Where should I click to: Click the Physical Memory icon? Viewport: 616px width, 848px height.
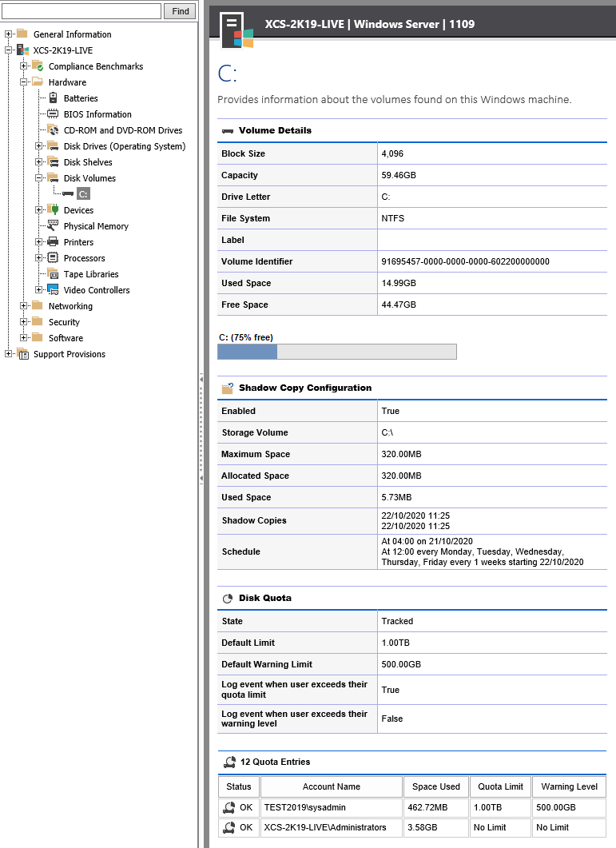pos(53,226)
